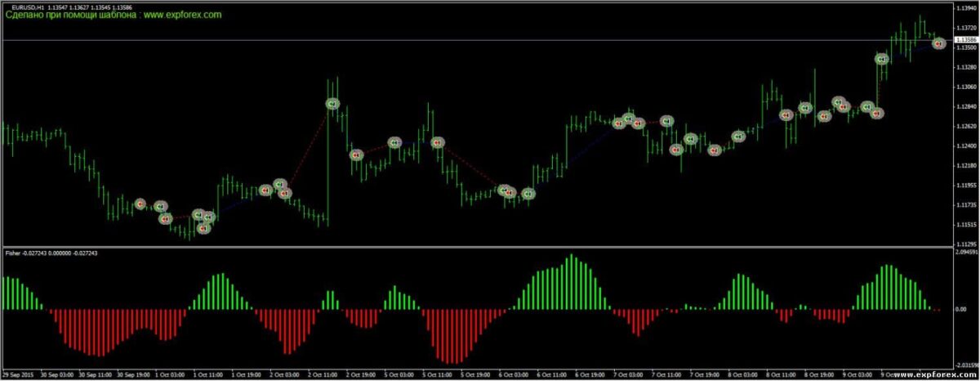Click the trade marker right after the 2 Oct spike
This screenshot has height=381, width=980.
(x=356, y=155)
